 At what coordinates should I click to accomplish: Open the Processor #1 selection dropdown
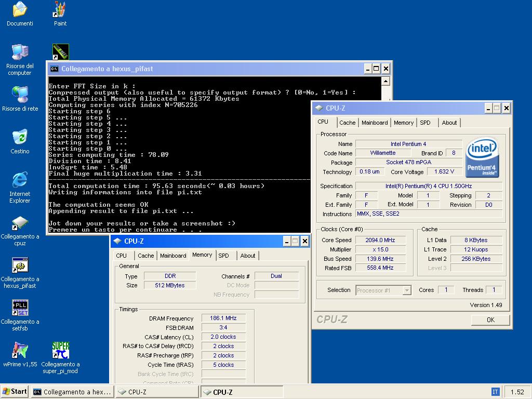pos(383,290)
